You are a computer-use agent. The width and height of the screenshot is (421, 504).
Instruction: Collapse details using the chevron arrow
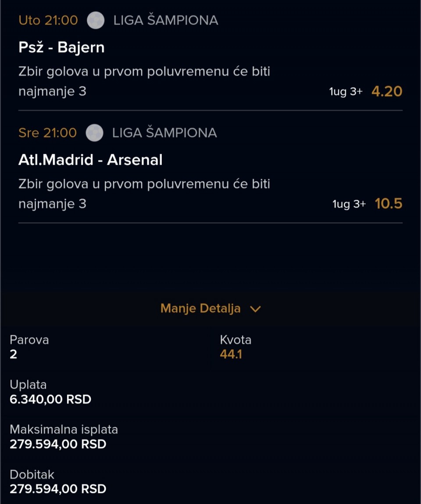[255, 309]
